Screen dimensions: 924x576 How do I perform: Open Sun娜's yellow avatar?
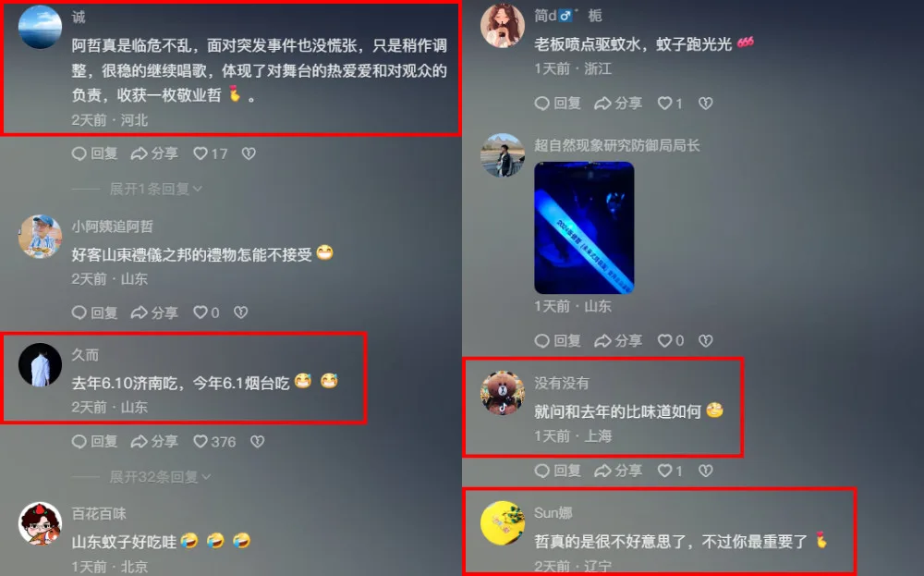click(x=503, y=523)
